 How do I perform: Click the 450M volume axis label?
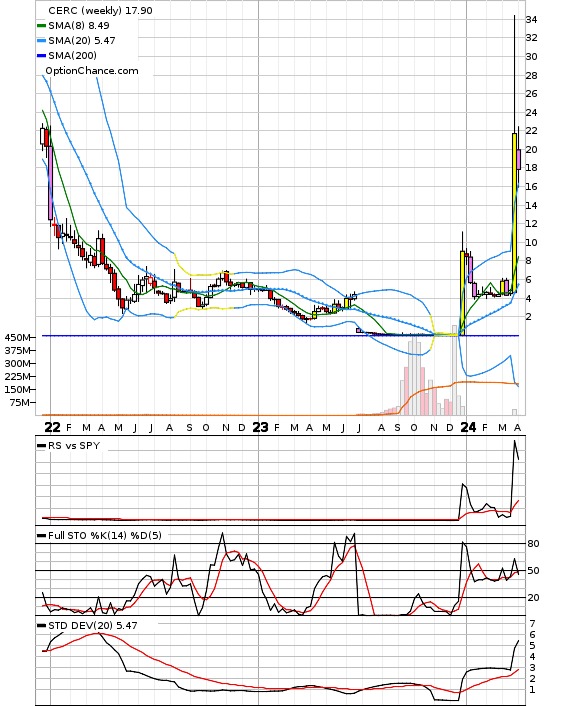tap(18, 337)
